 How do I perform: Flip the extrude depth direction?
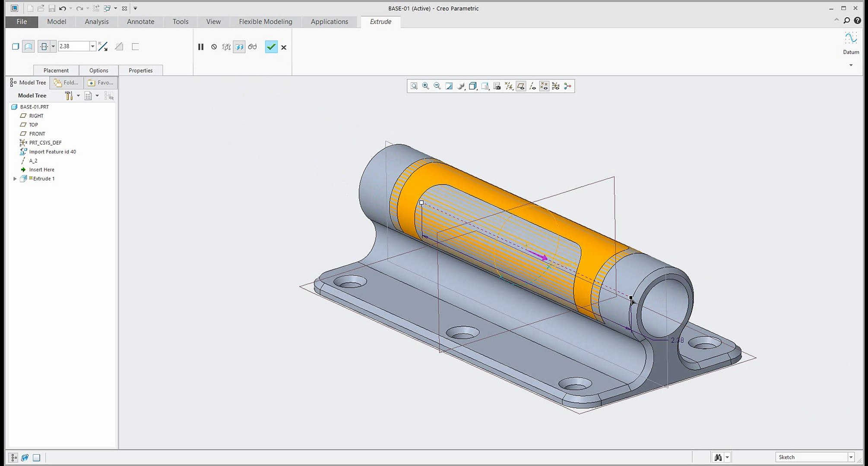103,47
